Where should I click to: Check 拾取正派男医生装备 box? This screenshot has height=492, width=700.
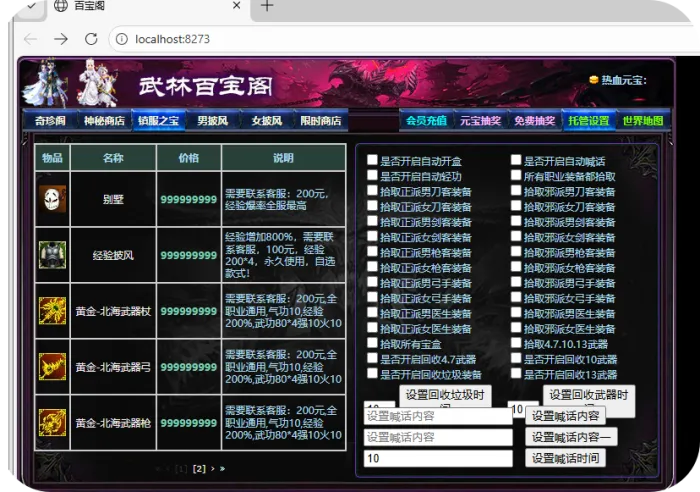click(x=372, y=312)
